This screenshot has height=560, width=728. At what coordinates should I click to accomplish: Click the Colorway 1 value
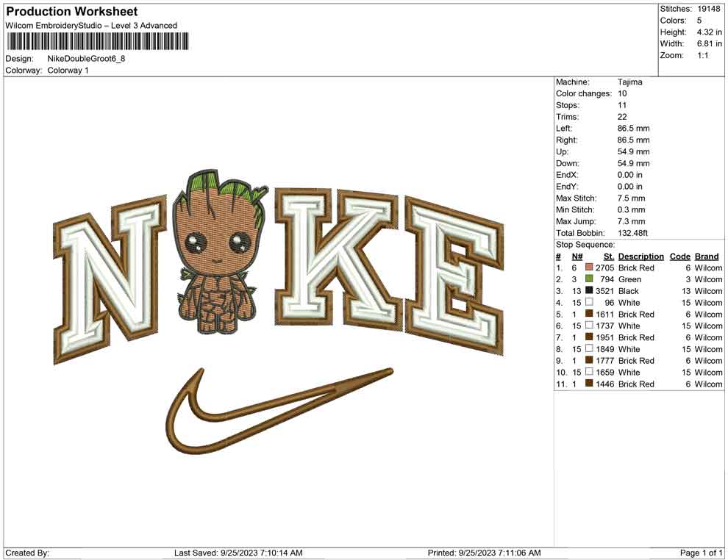click(68, 70)
